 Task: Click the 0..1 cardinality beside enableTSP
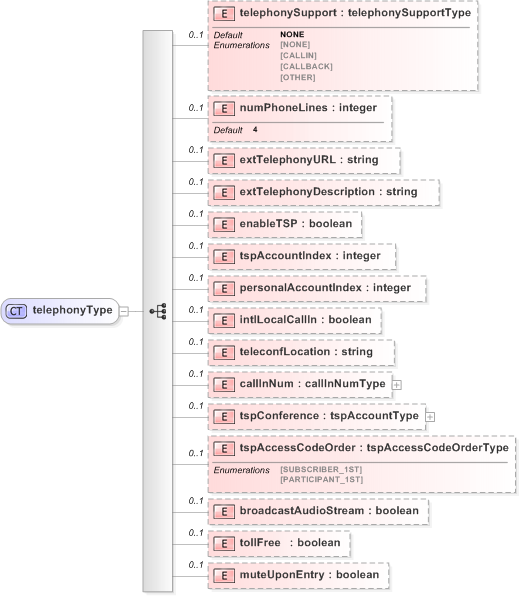pos(196,214)
